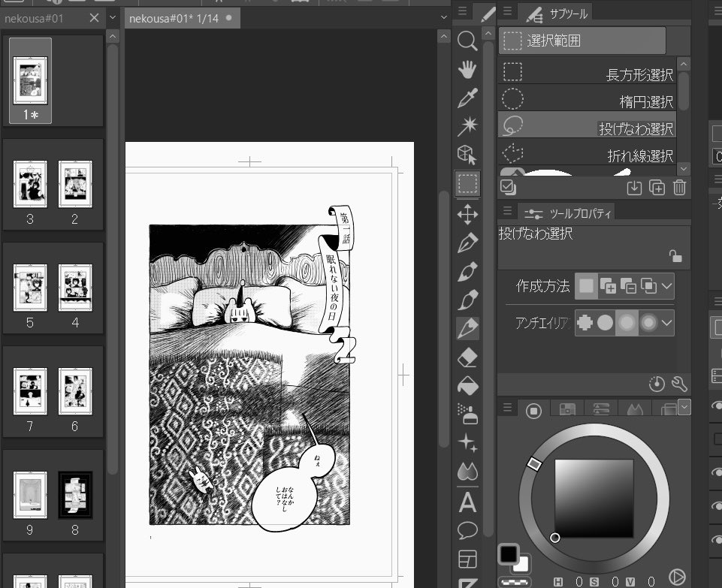Image resolution: width=722 pixels, height=588 pixels.
Task: Expand the 作成方法 options dropdown arrow
Action: click(x=666, y=285)
